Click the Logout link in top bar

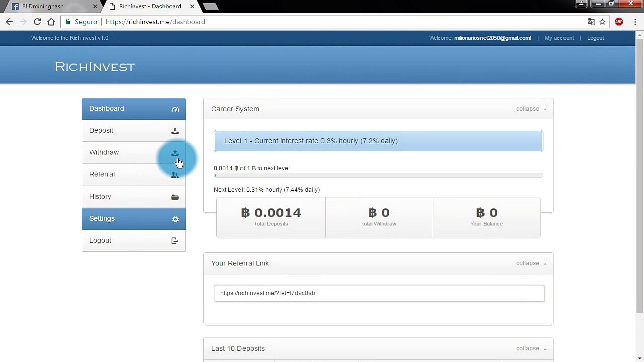[x=595, y=38]
